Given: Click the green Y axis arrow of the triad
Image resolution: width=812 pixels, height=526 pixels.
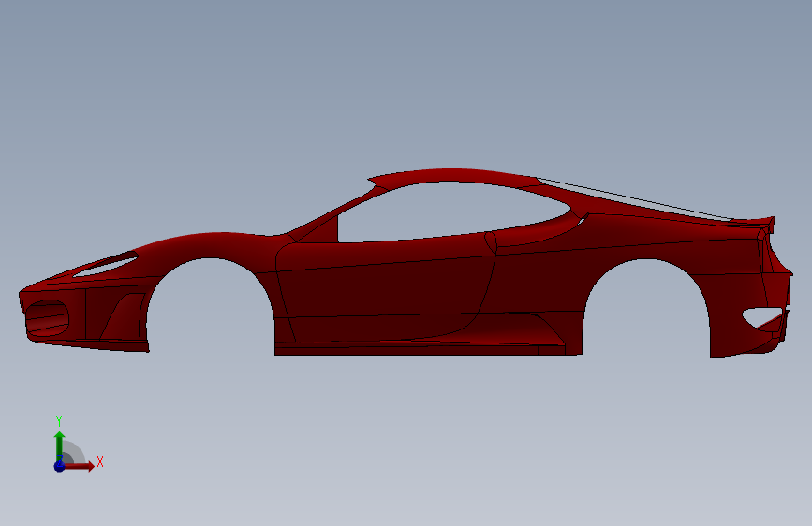Looking at the screenshot, I should click(60, 446).
